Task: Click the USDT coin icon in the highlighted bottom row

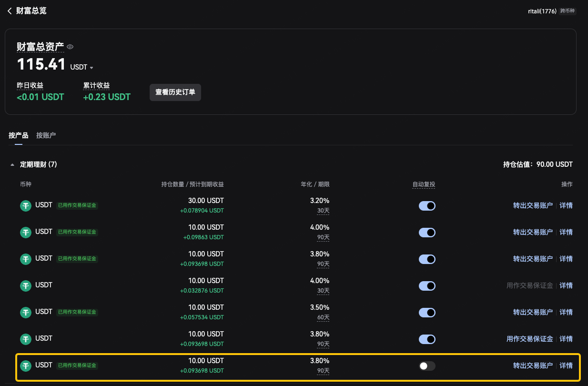Action: tap(25, 366)
